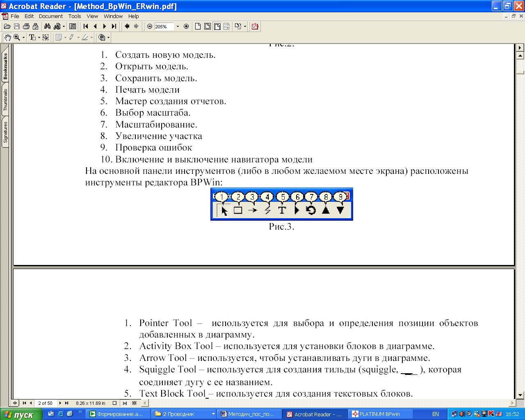The image size is (525, 420).
Task: Click the vertical scrollbar thumb
Action: tap(520, 72)
